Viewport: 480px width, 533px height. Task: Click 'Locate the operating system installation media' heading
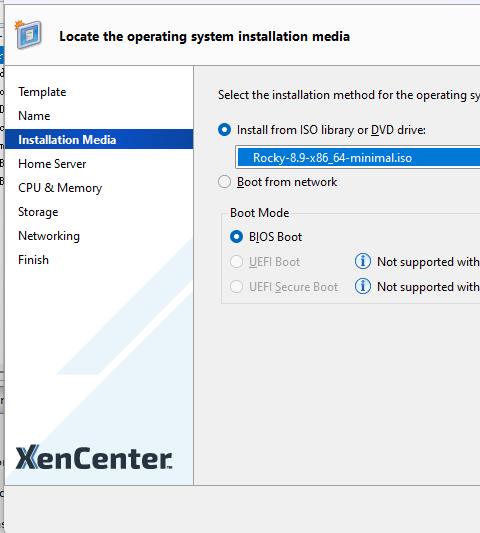click(x=205, y=36)
